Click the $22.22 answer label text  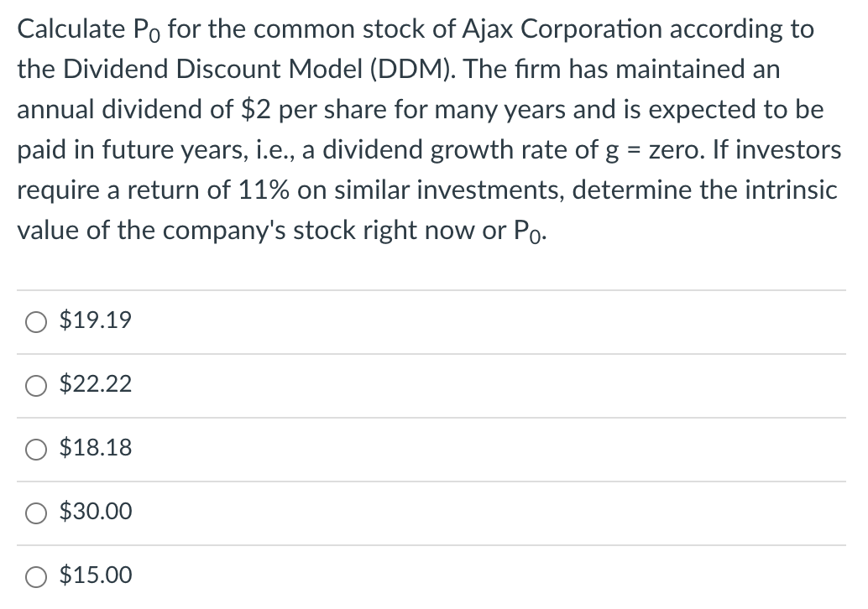pos(96,383)
